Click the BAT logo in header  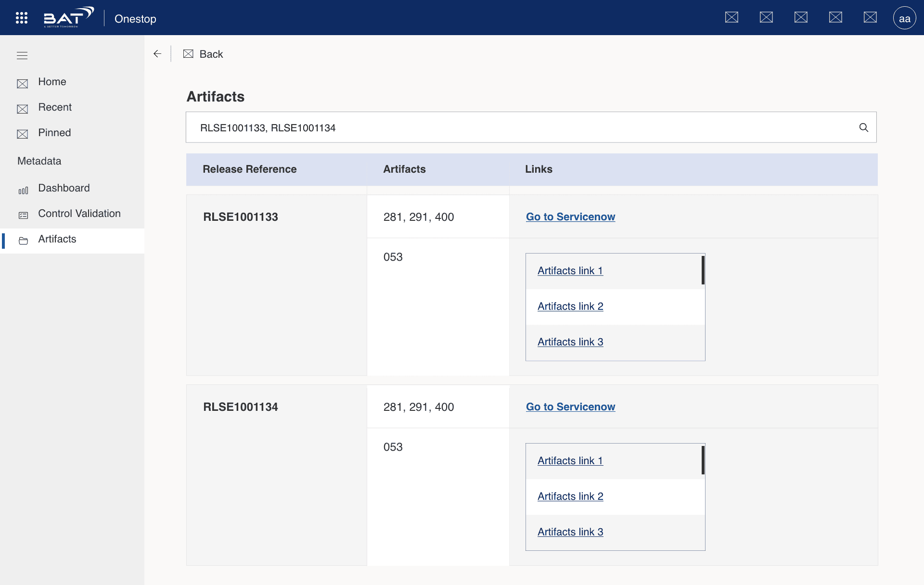(68, 18)
